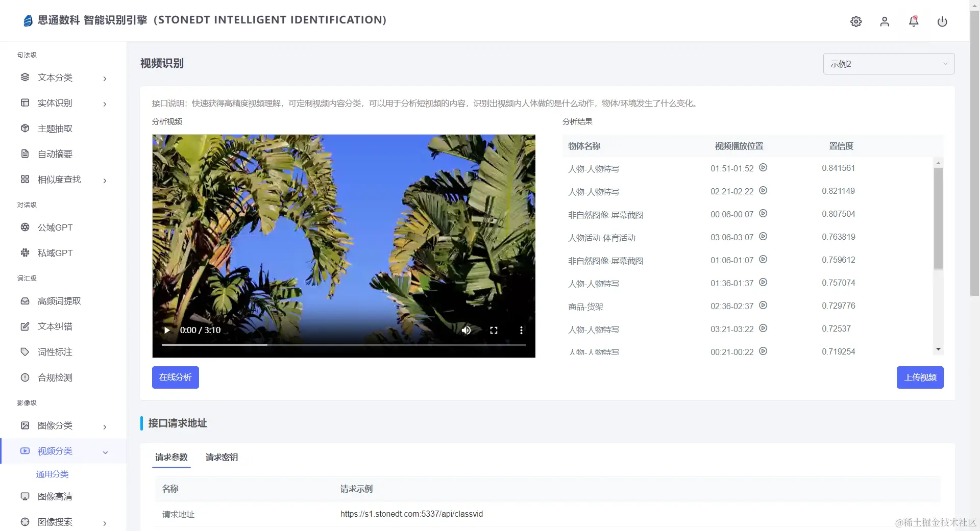
Task: Open 公域GPT menu item
Action: [x=55, y=227]
